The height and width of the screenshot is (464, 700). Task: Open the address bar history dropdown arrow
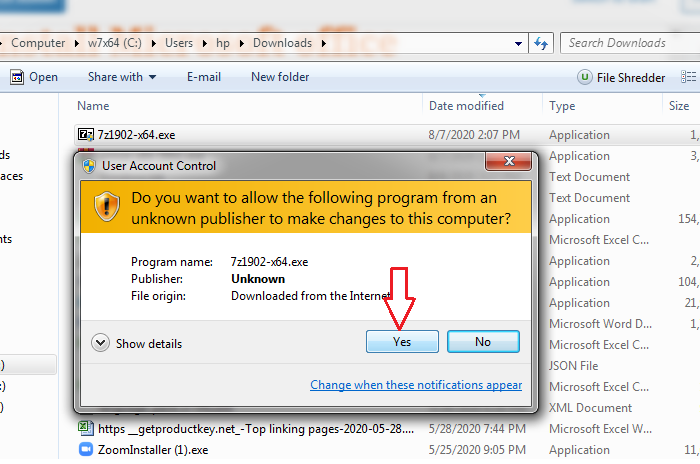[518, 44]
